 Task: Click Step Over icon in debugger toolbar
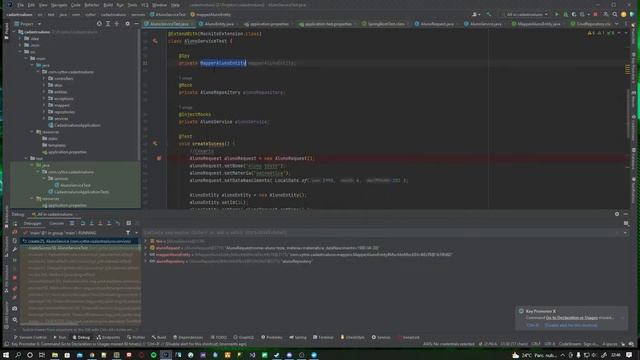(x=83, y=223)
